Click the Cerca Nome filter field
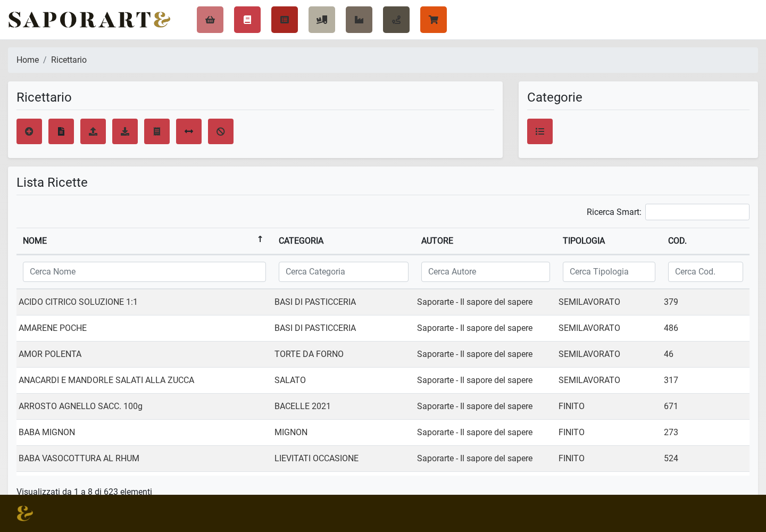Viewport: 766px width, 532px height. coord(144,272)
